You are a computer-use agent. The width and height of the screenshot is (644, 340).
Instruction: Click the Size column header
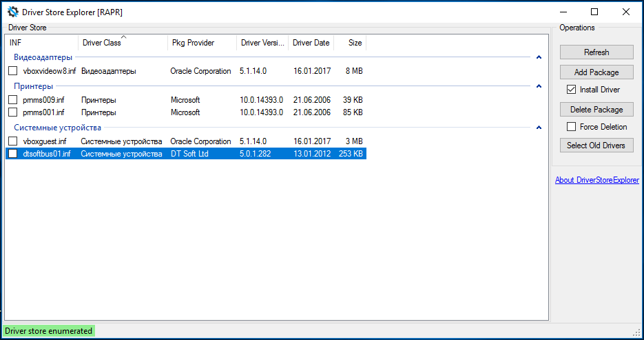coord(353,43)
